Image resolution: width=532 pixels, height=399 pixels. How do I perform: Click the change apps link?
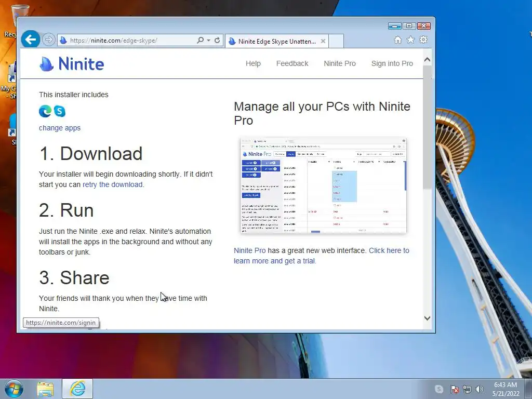pyautogui.click(x=60, y=128)
